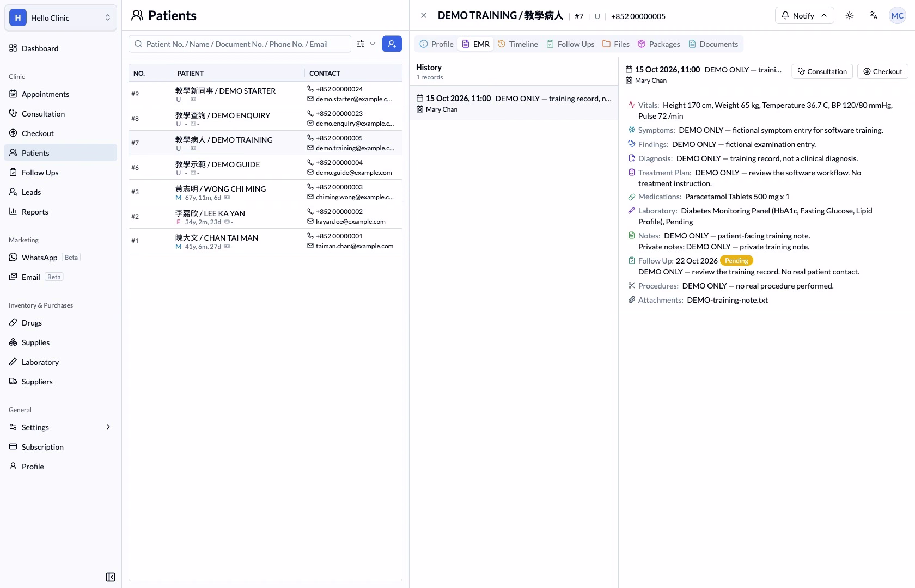Switch to the Documents tab
This screenshot has height=588, width=915.
[713, 44]
